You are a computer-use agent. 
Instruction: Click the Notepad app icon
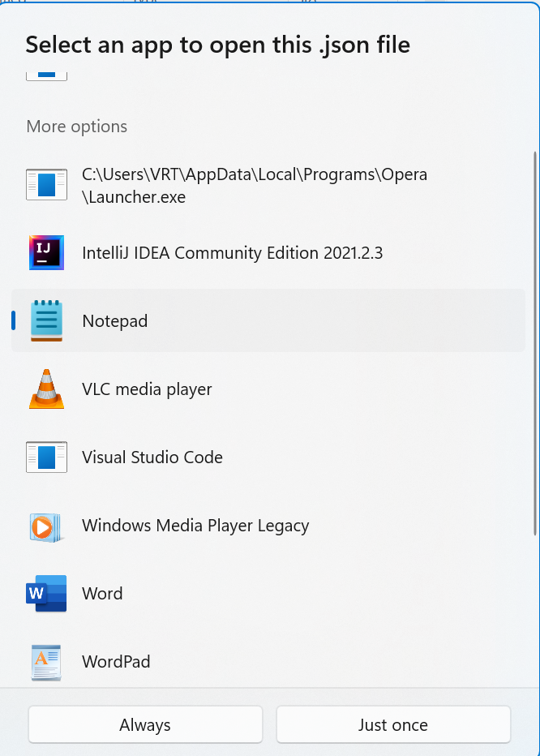tap(46, 320)
